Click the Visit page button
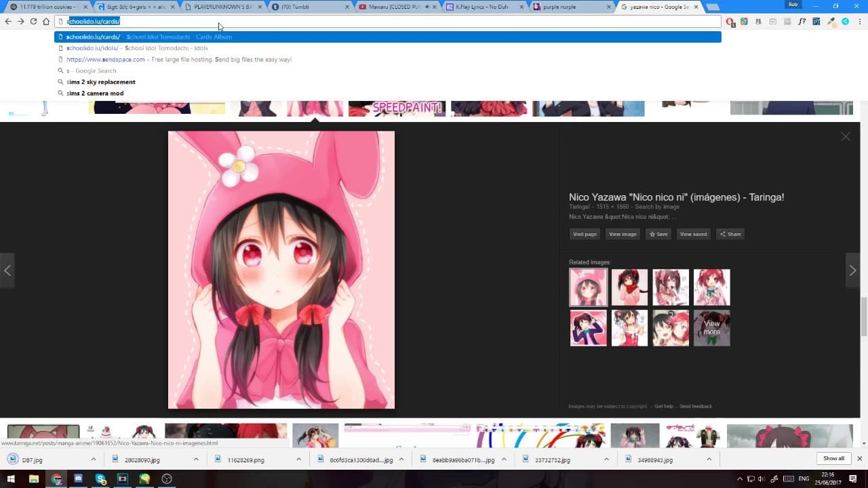868x488 pixels. coord(585,234)
